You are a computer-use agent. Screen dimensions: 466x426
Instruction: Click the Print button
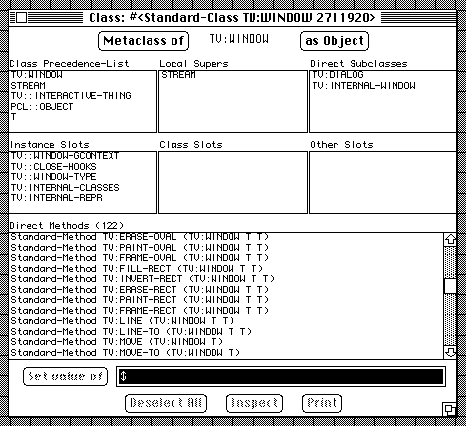pyautogui.click(x=322, y=403)
